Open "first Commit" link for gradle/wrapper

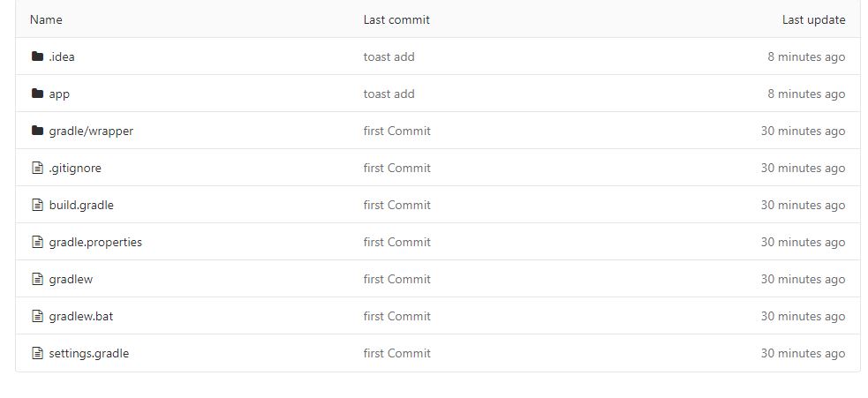[396, 131]
